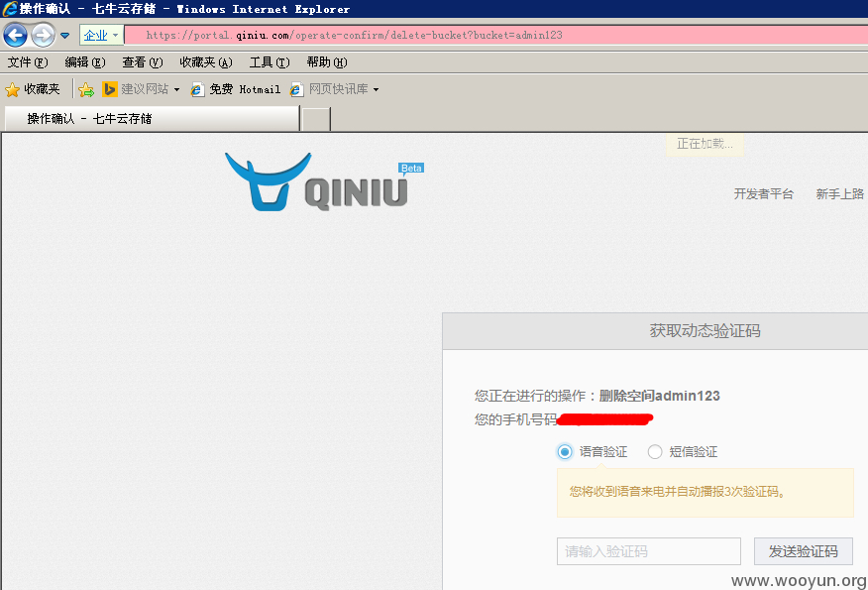The image size is (868, 590).
Task: Click the Beta badge on the logo
Action: pyautogui.click(x=411, y=169)
